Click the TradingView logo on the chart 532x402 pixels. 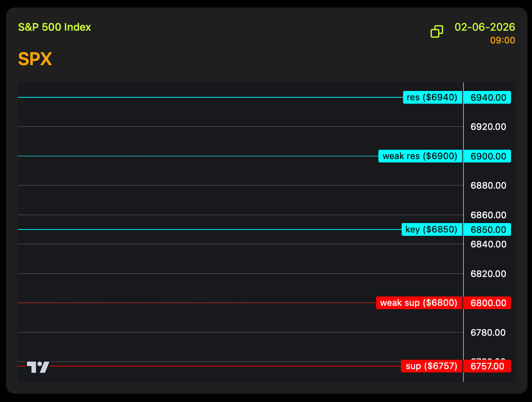tap(38, 367)
